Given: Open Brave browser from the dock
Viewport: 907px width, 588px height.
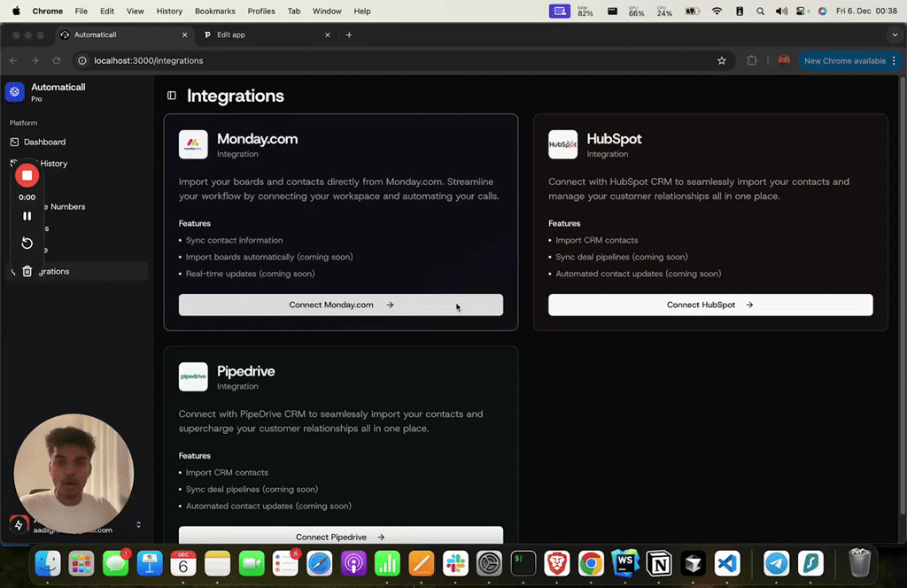Looking at the screenshot, I should pyautogui.click(x=557, y=563).
